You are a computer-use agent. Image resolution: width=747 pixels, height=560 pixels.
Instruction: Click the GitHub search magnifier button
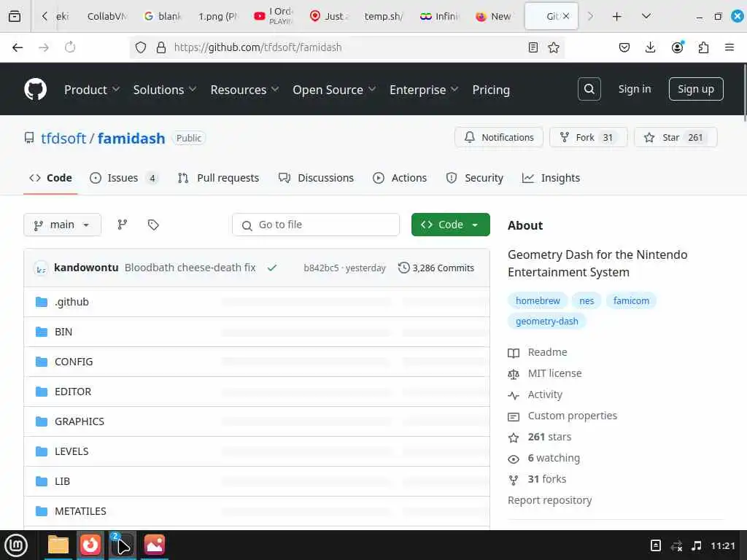(589, 89)
